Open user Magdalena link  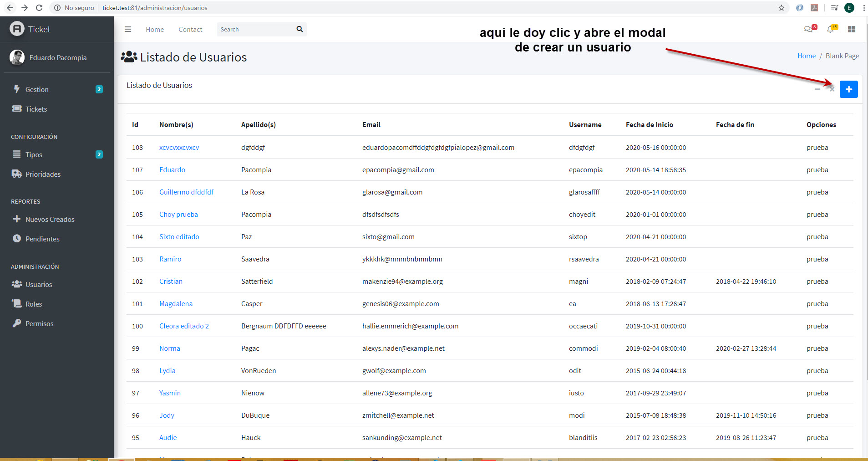[x=176, y=304]
